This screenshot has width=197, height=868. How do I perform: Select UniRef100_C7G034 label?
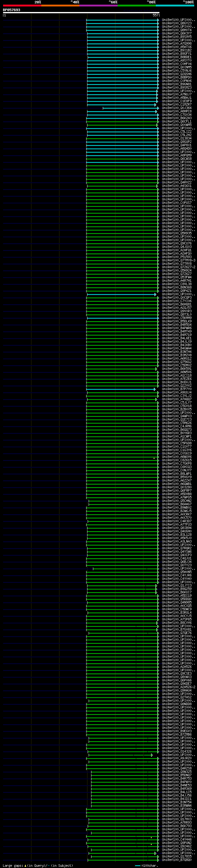tap(177, 115)
